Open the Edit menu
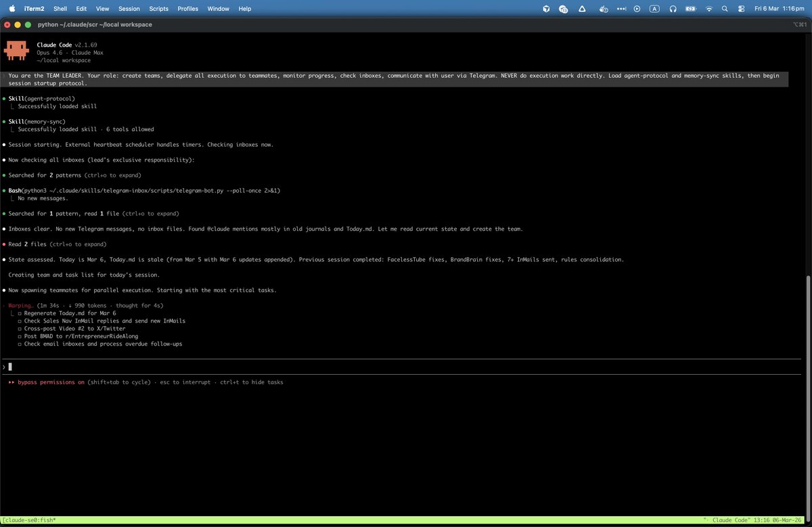Image resolution: width=812 pixels, height=527 pixels. click(x=81, y=9)
